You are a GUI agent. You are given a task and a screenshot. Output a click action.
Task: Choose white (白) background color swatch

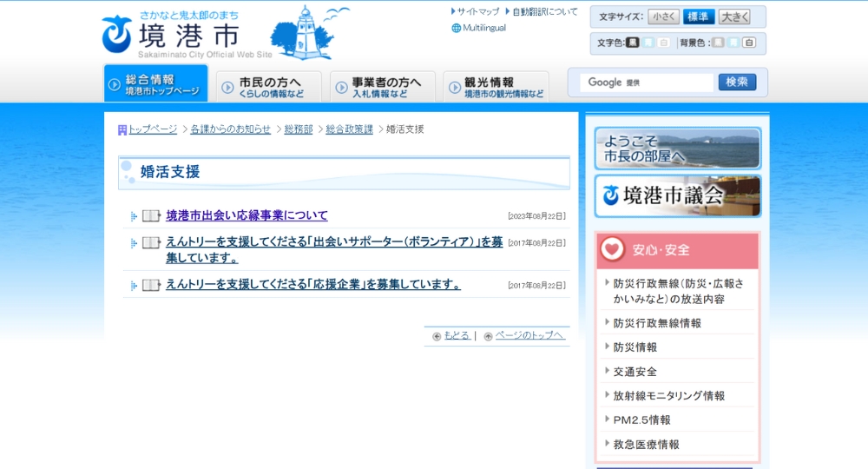tap(749, 43)
